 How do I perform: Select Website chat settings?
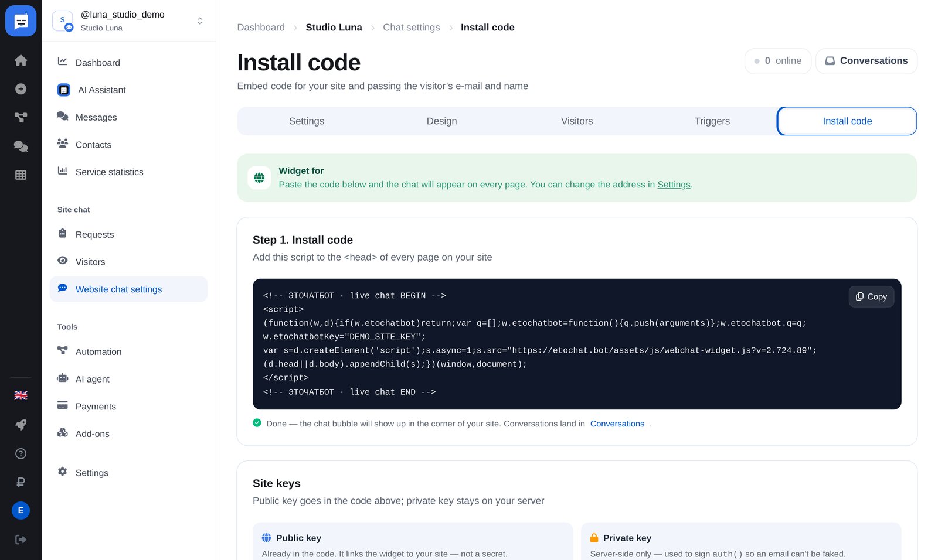[128, 289]
